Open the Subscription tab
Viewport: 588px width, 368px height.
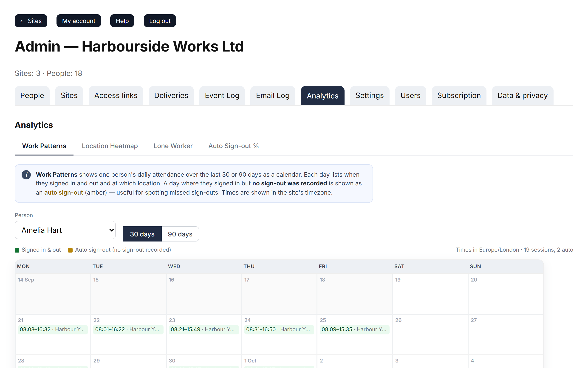(x=459, y=96)
